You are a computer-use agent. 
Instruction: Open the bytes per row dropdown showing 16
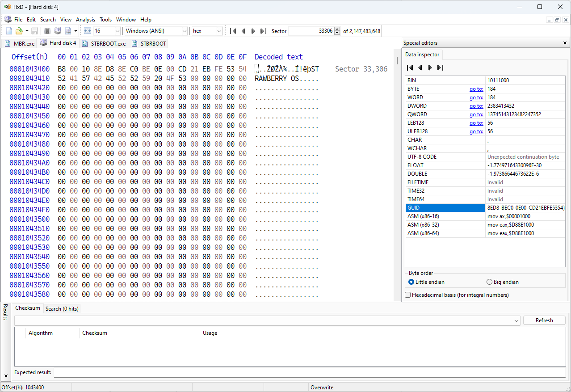pyautogui.click(x=118, y=31)
